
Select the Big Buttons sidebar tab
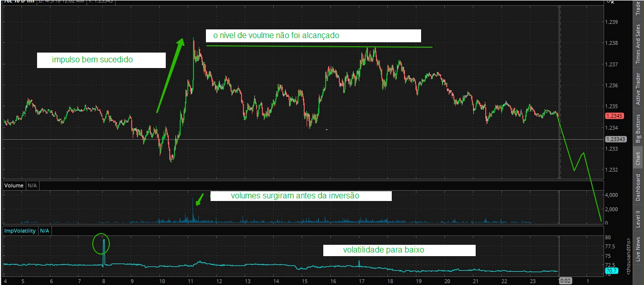click(638, 128)
